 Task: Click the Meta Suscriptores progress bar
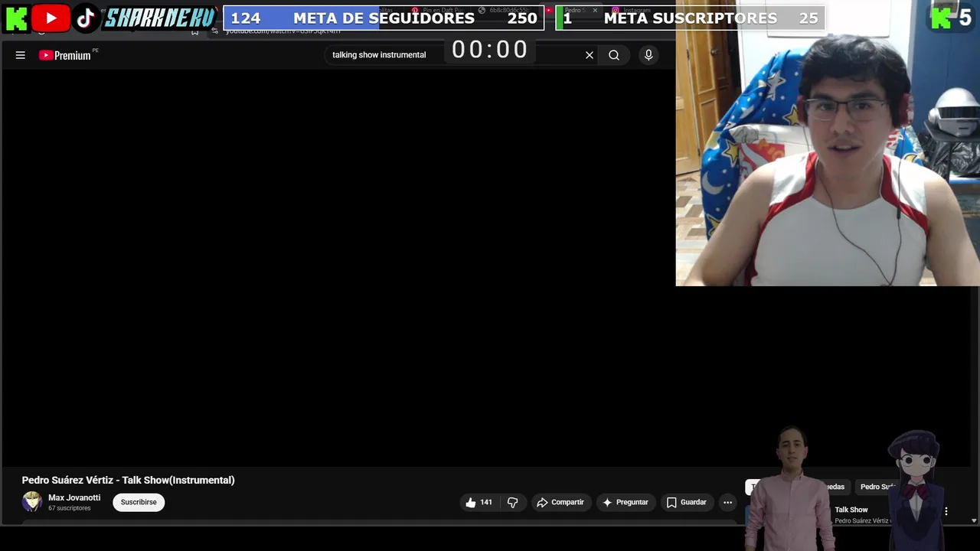pyautogui.click(x=691, y=18)
